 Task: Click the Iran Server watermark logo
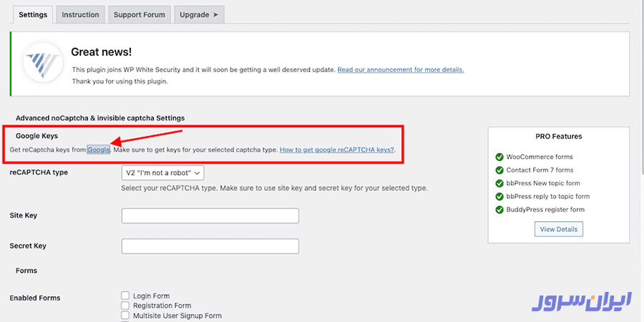click(x=581, y=301)
